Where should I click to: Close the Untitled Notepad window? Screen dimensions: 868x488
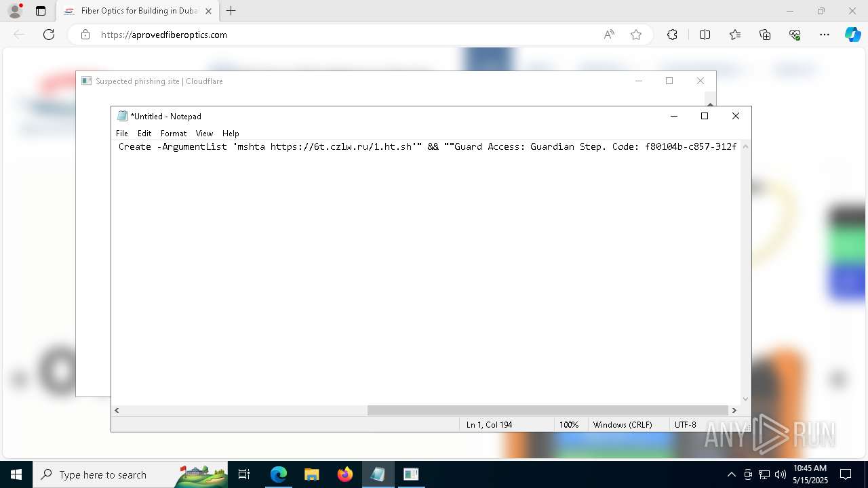coord(736,116)
